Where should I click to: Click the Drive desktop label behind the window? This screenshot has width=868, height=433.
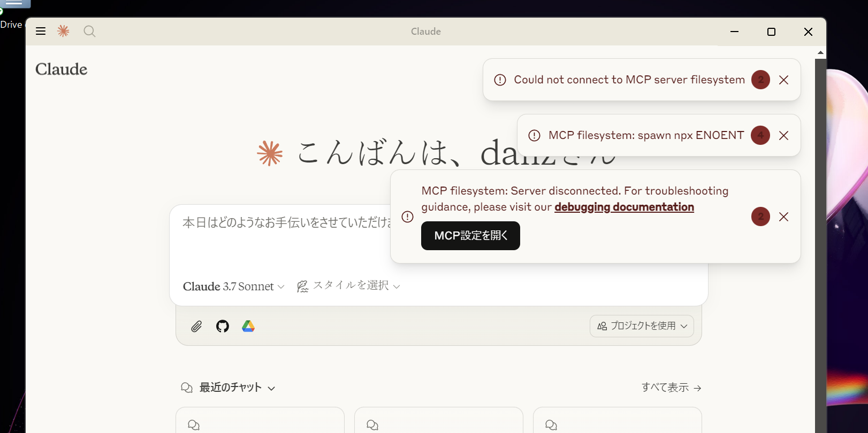coord(11,25)
